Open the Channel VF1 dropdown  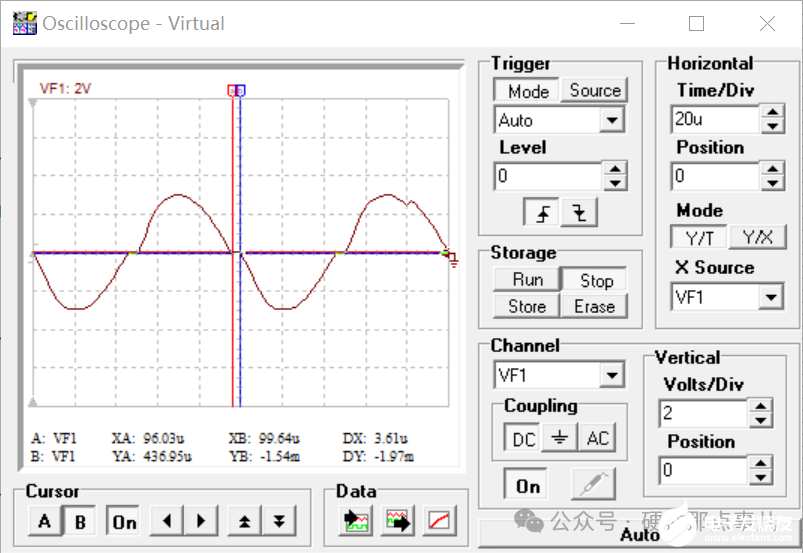[611, 375]
